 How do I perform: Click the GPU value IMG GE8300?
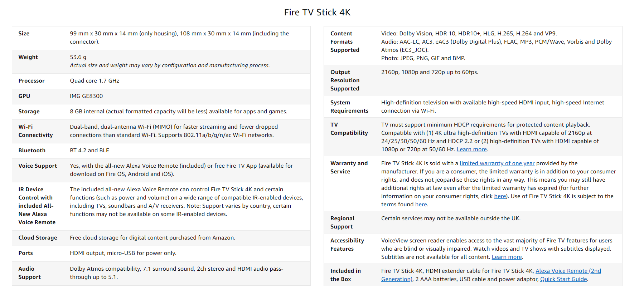tap(86, 96)
